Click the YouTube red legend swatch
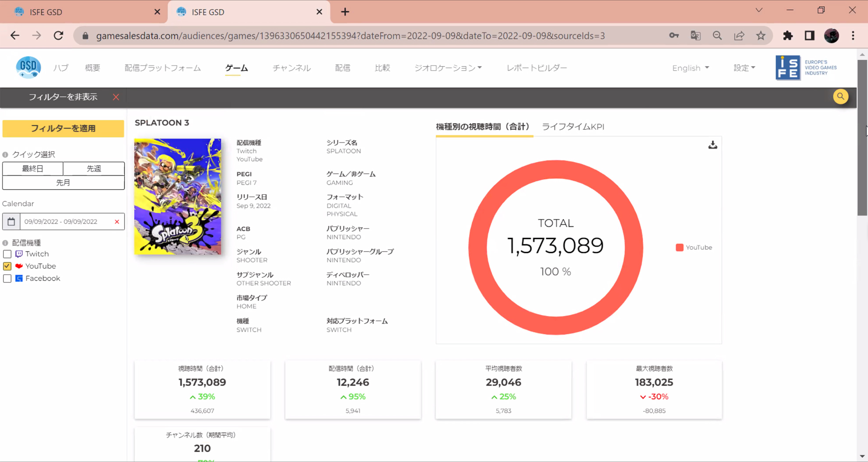 (x=679, y=247)
